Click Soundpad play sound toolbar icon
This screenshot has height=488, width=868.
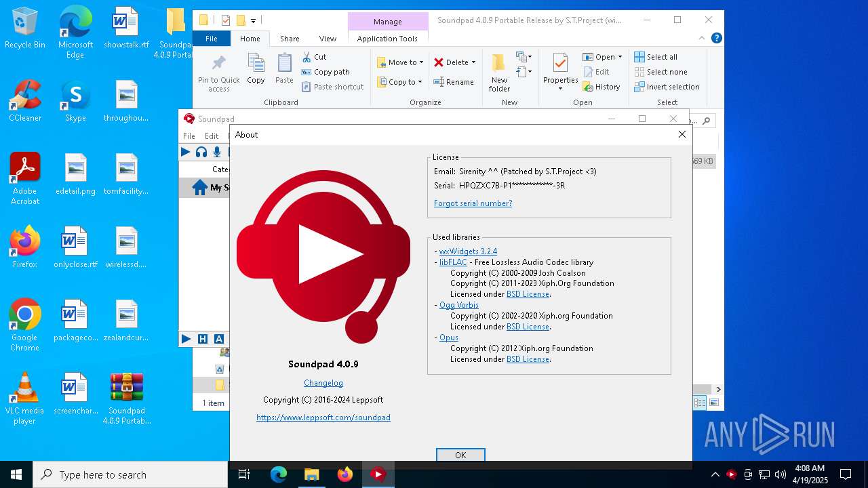(185, 152)
